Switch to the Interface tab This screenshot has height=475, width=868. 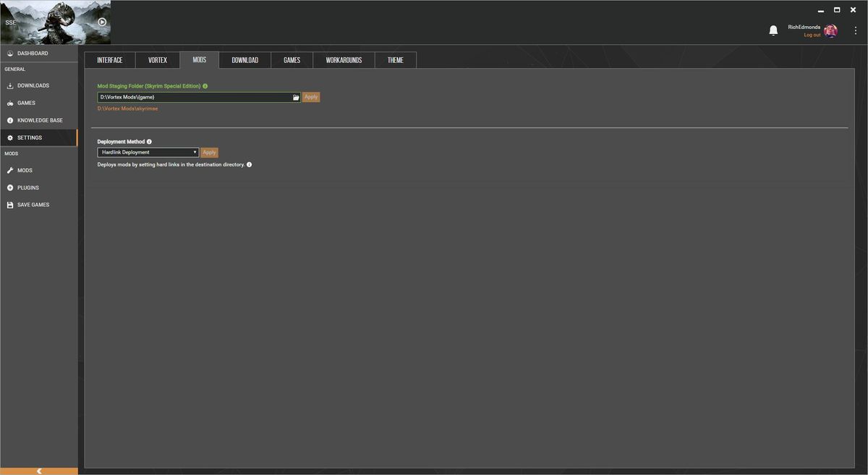[110, 60]
